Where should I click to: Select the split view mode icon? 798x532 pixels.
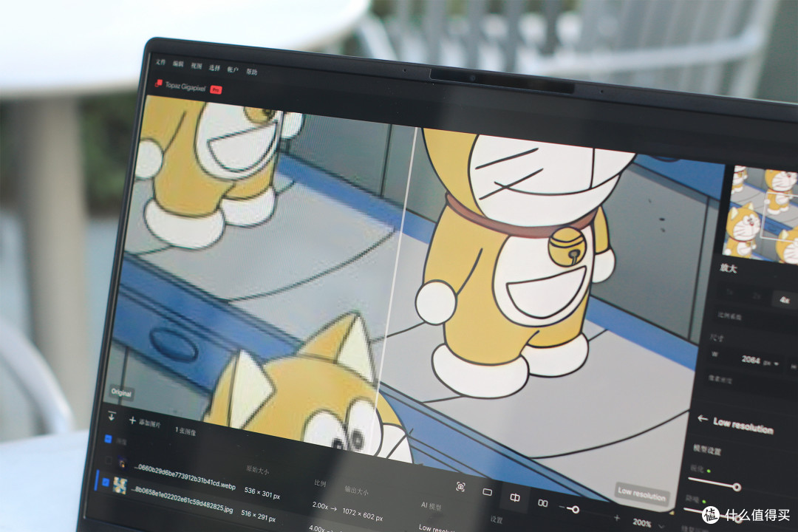514,497
